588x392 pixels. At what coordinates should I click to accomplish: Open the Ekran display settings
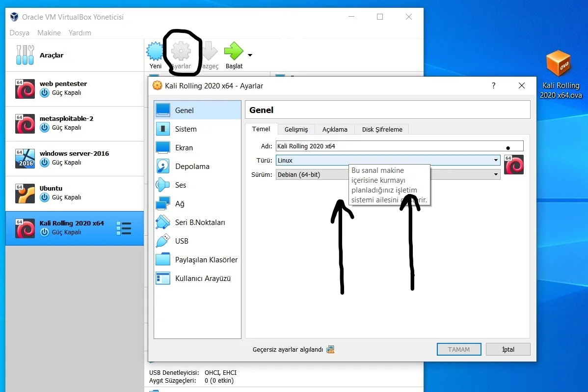197,147
